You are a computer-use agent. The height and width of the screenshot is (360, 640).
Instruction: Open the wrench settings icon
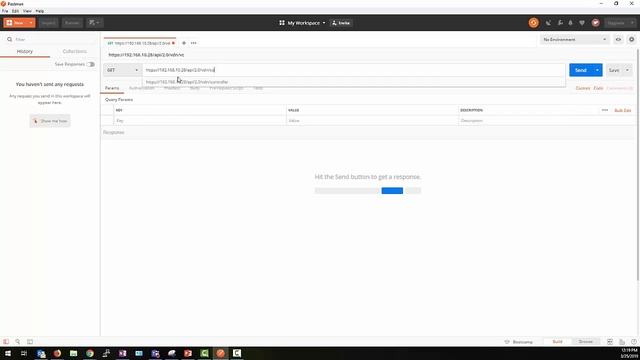coord(560,23)
